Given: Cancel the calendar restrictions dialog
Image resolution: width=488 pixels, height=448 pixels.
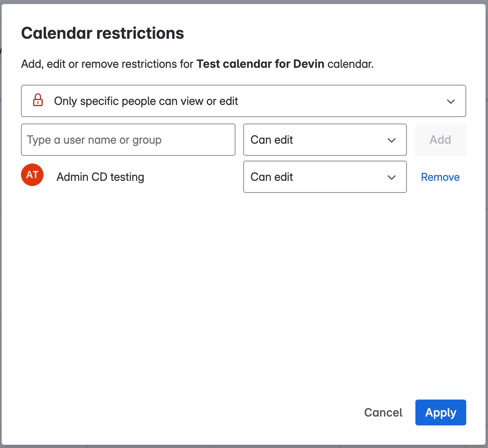Looking at the screenshot, I should (x=383, y=412).
